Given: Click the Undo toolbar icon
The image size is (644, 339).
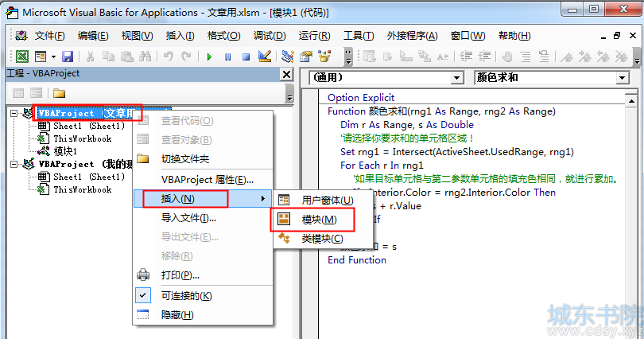Looking at the screenshot, I should pyautogui.click(x=168, y=56).
